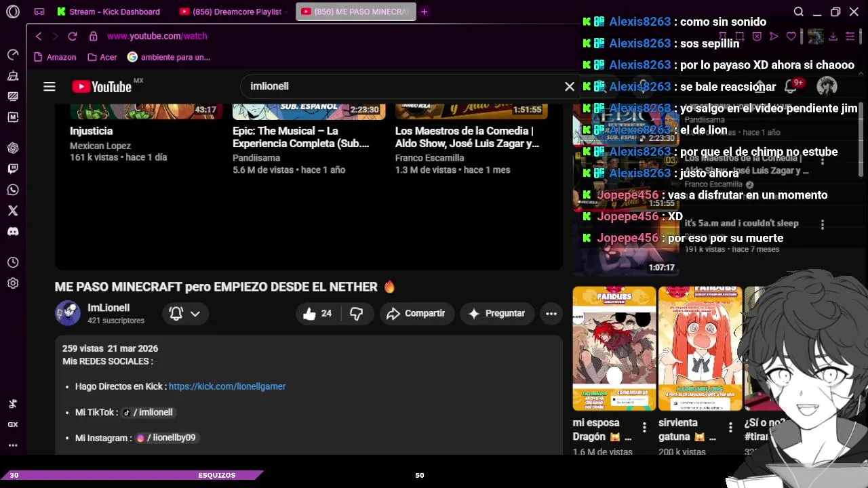Open the Mexican Lopez channel name

point(100,146)
